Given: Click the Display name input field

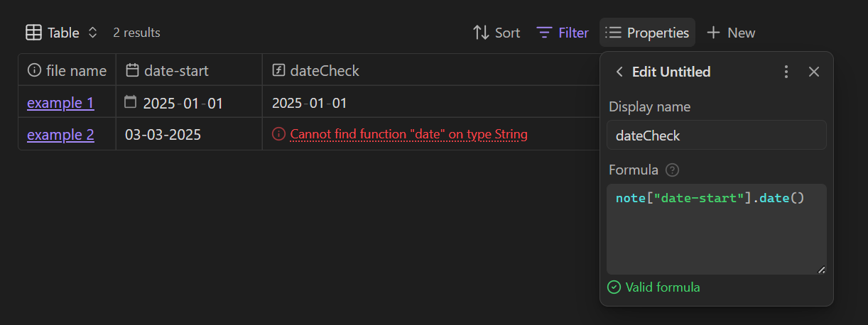Looking at the screenshot, I should pyautogui.click(x=716, y=136).
